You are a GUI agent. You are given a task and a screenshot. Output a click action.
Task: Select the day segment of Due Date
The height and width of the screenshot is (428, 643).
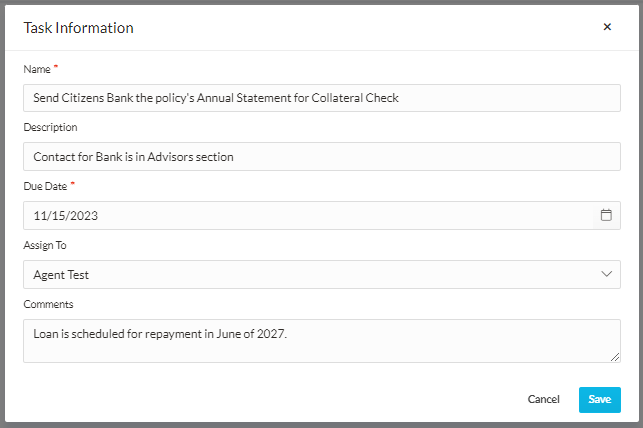coord(57,216)
